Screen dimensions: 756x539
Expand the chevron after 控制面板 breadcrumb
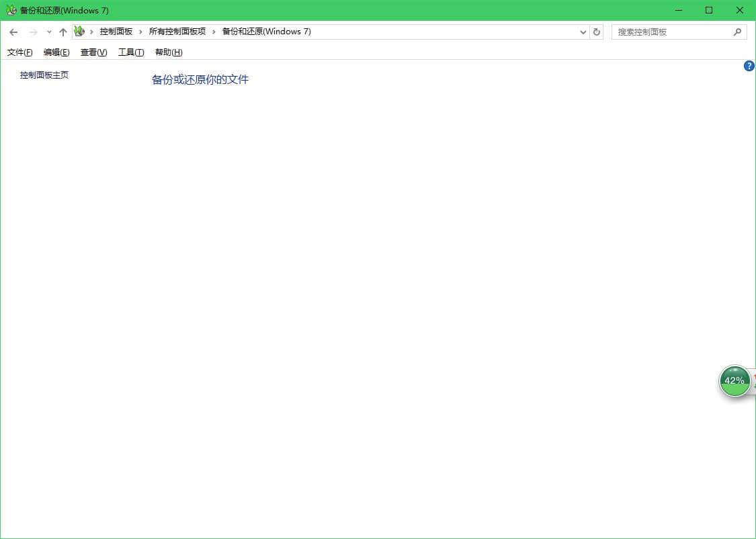click(x=140, y=32)
